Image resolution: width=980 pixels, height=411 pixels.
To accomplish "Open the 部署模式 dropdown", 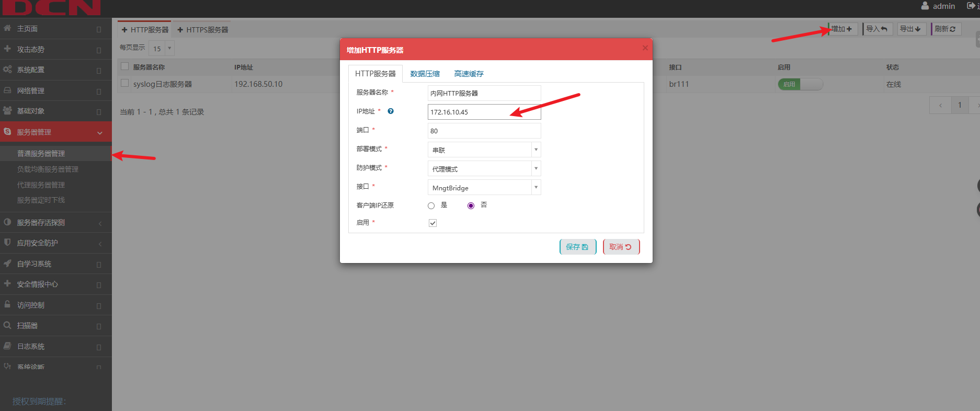I will (484, 150).
